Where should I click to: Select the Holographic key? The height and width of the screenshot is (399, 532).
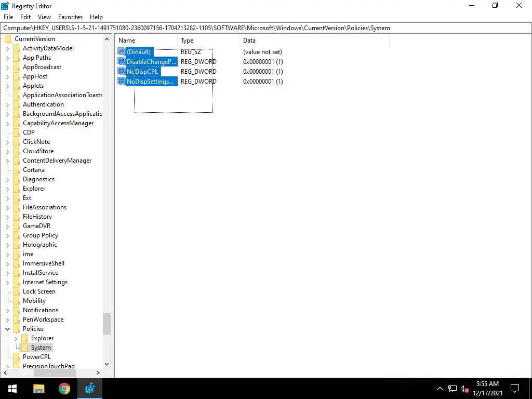pos(39,245)
